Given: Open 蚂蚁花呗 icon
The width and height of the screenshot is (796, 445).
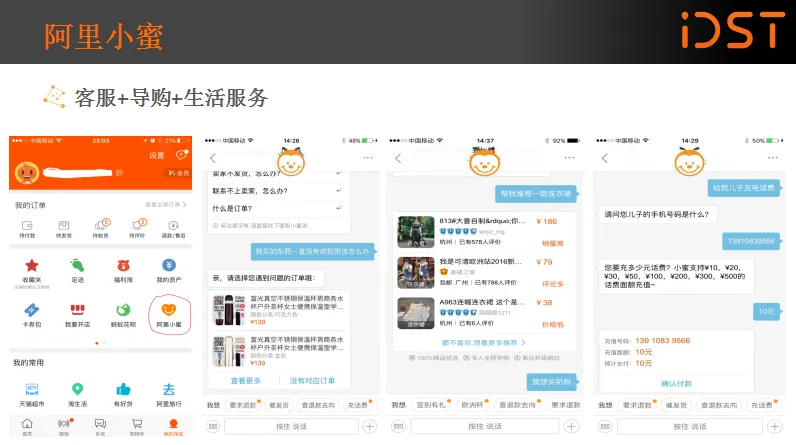Looking at the screenshot, I should pyautogui.click(x=123, y=310).
